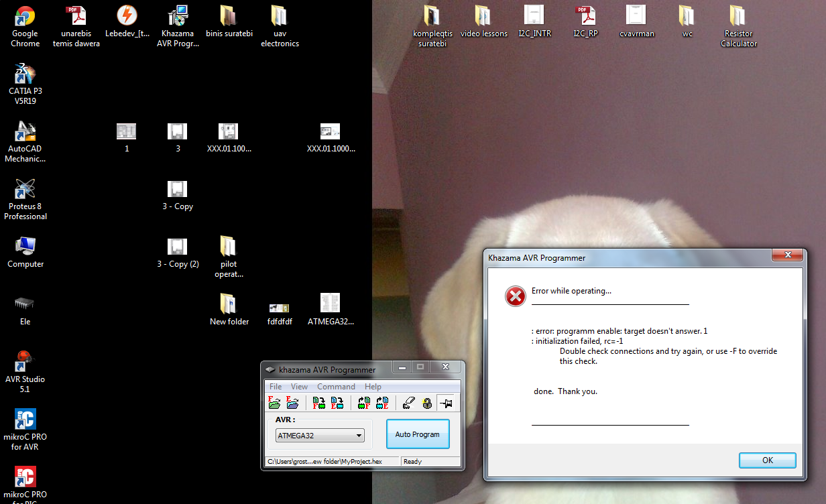Select the XXX.01.1000... image file
This screenshot has width=826, height=504.
pyautogui.click(x=331, y=137)
